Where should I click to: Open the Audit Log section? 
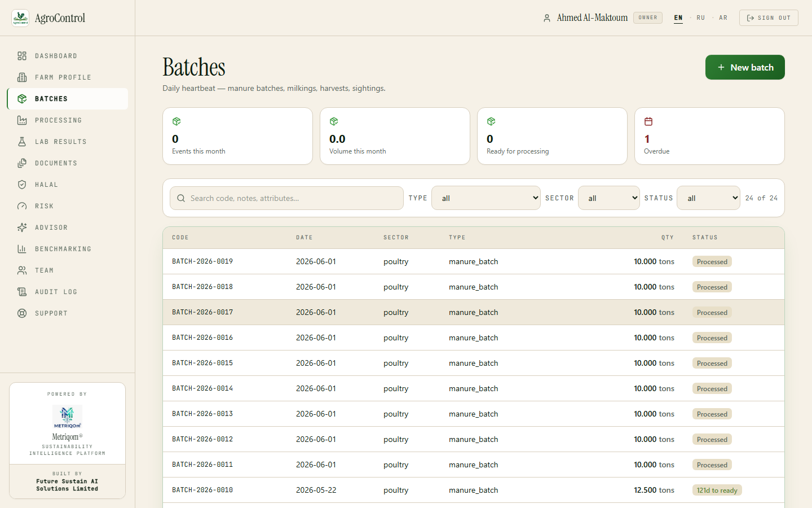[x=68, y=292]
